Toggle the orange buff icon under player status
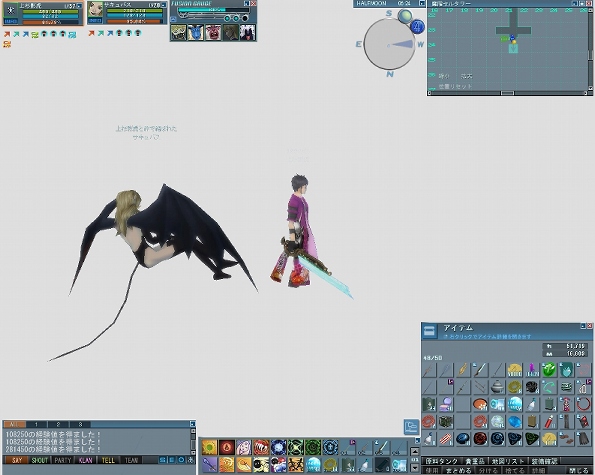The width and height of the screenshot is (595, 475). click(7, 44)
